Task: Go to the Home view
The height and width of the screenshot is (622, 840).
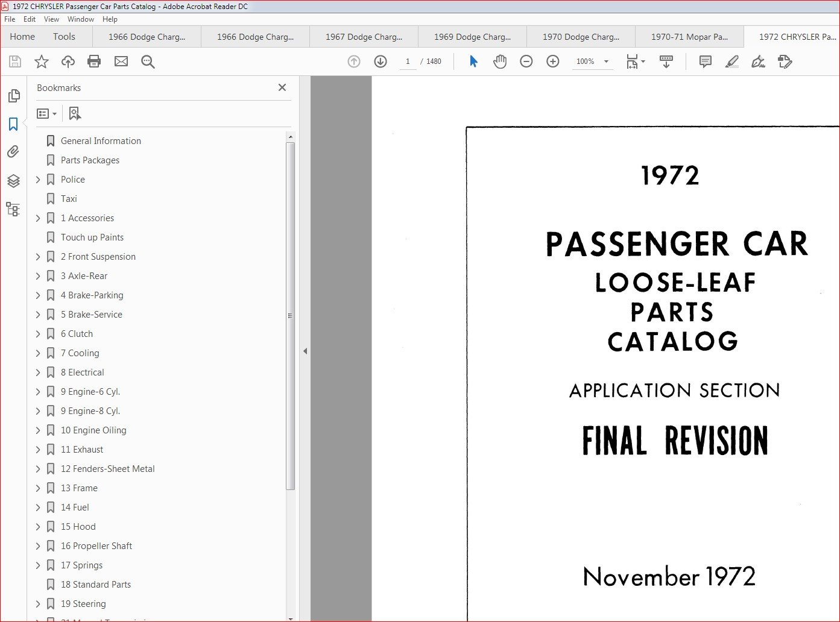Action: [x=22, y=37]
